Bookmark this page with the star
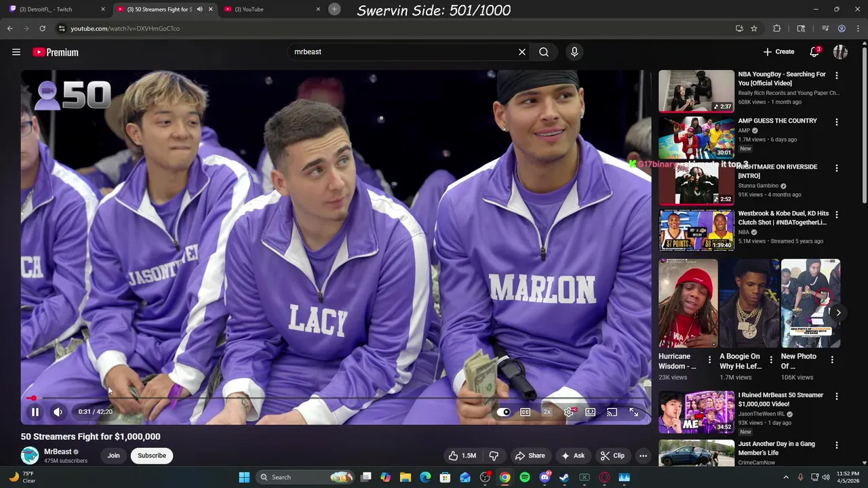The image size is (868, 488). pyautogui.click(x=754, y=28)
